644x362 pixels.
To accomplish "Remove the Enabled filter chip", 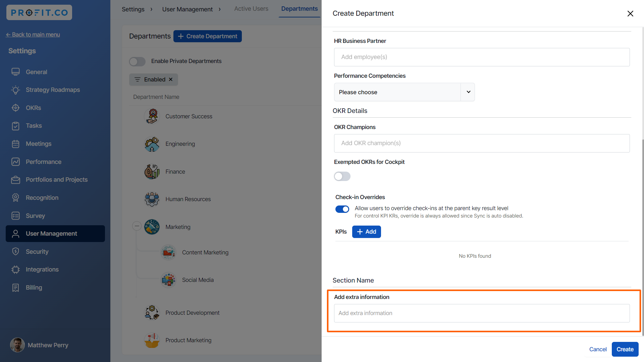I will 171,79.
